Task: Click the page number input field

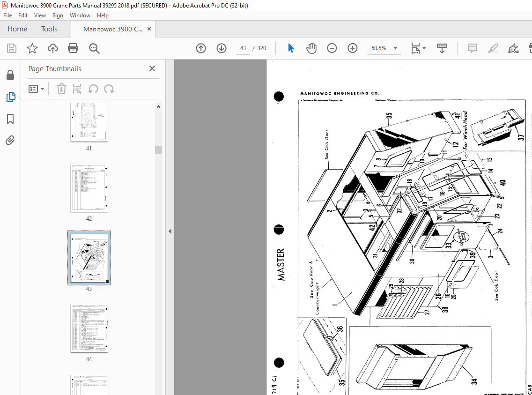Action: coord(243,48)
